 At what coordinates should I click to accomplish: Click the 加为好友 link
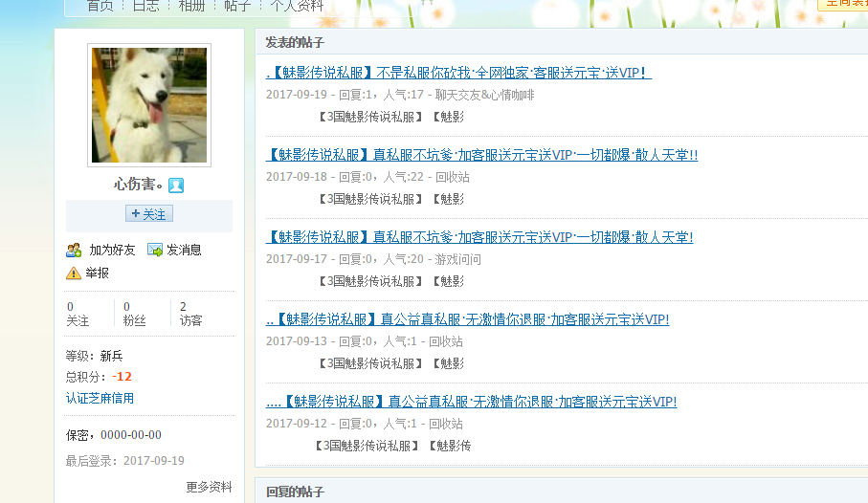pyautogui.click(x=112, y=251)
